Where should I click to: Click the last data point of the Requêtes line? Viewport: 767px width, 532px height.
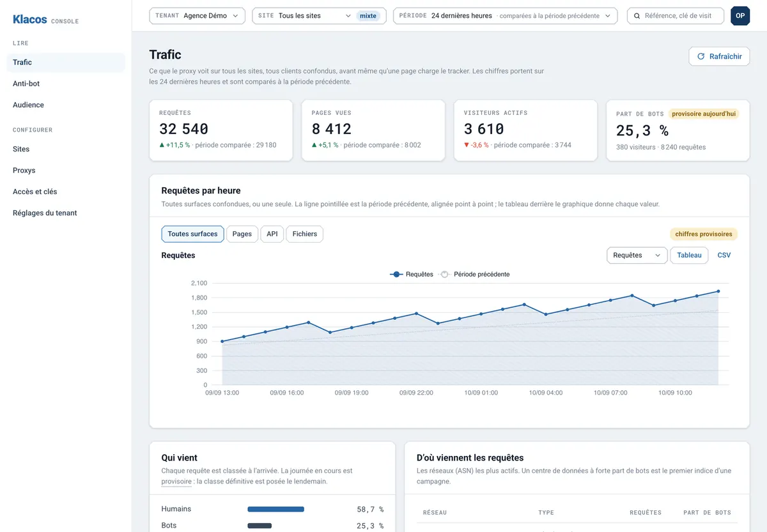(x=718, y=291)
